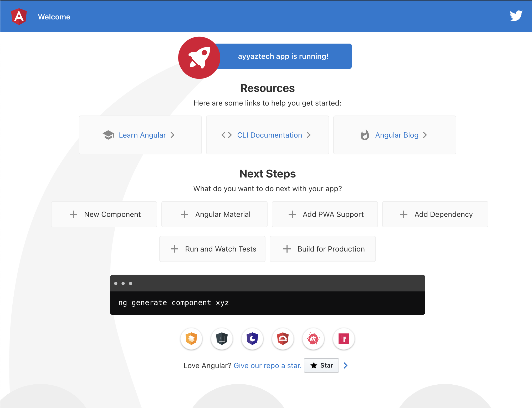
Task: Click the Meetup logo icon
Action: [313, 339]
